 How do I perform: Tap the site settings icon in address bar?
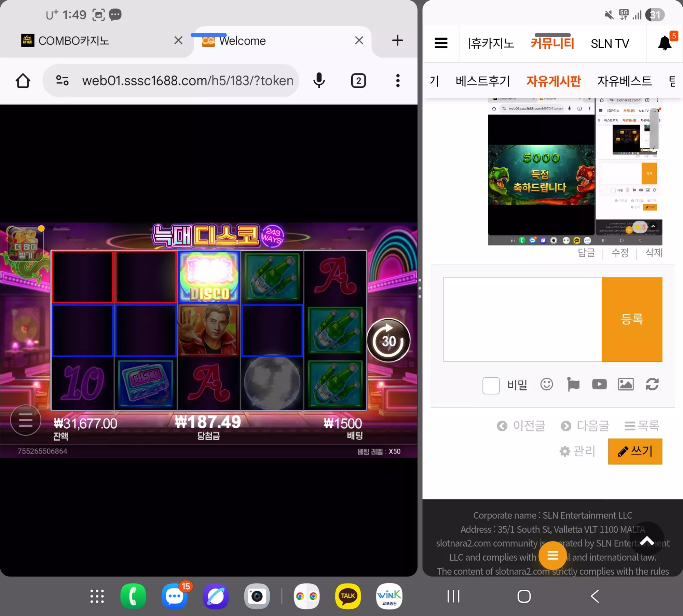tap(62, 81)
